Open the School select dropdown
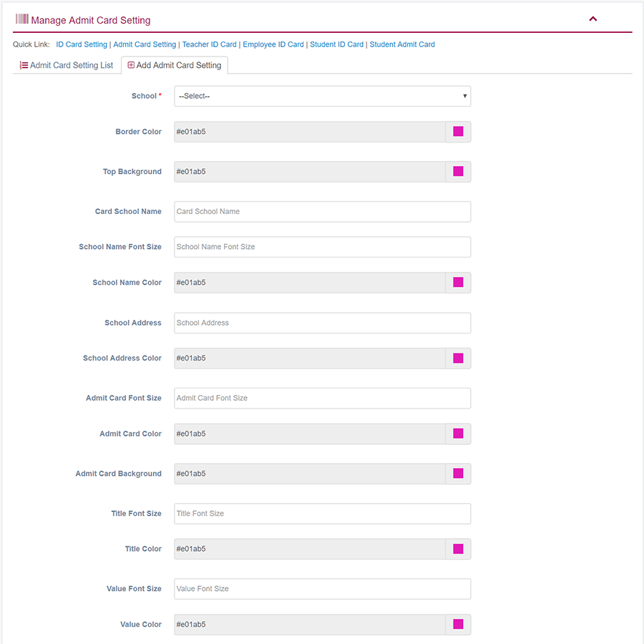 322,96
